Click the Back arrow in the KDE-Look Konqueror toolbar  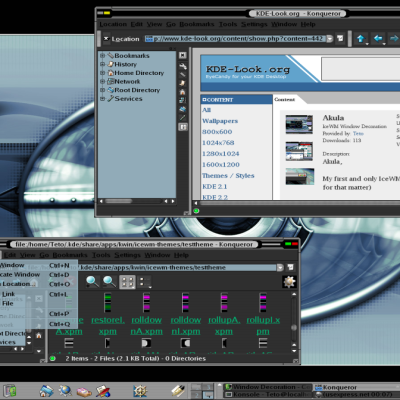point(378,39)
